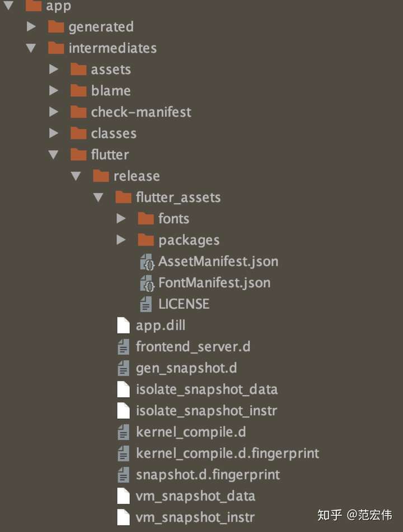Click the flutter_assets folder icon
The image size is (403, 532).
click(123, 197)
